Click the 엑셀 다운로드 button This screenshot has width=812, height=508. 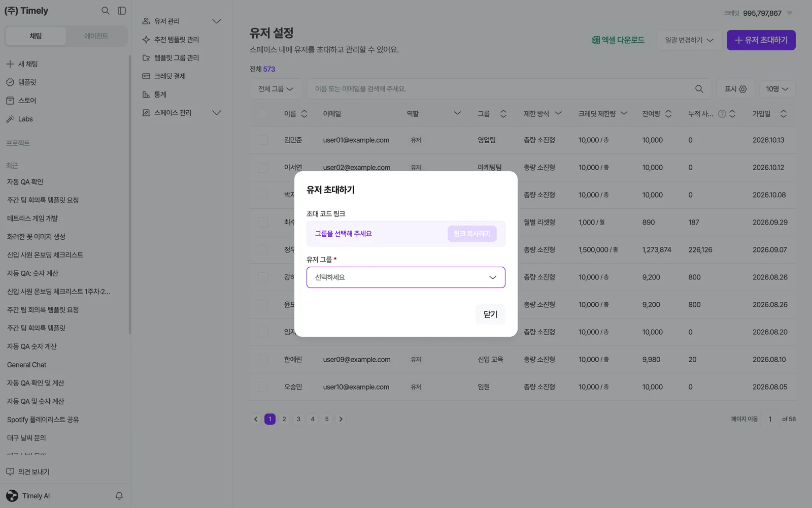coord(618,40)
